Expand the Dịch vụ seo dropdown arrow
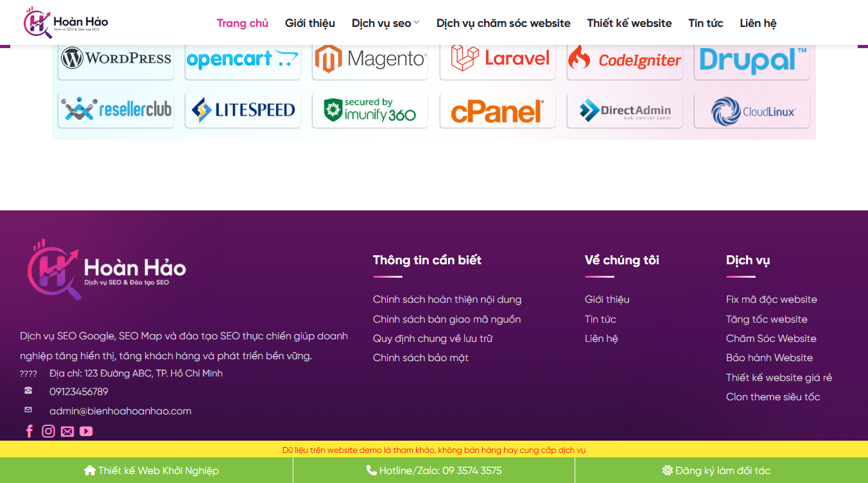The width and height of the screenshot is (868, 483). pyautogui.click(x=417, y=22)
